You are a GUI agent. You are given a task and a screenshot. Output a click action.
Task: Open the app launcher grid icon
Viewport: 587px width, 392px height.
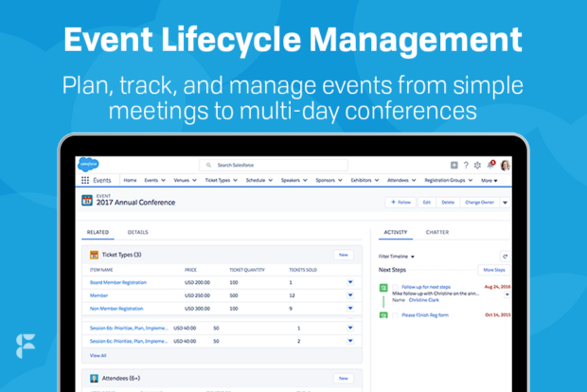tap(85, 181)
